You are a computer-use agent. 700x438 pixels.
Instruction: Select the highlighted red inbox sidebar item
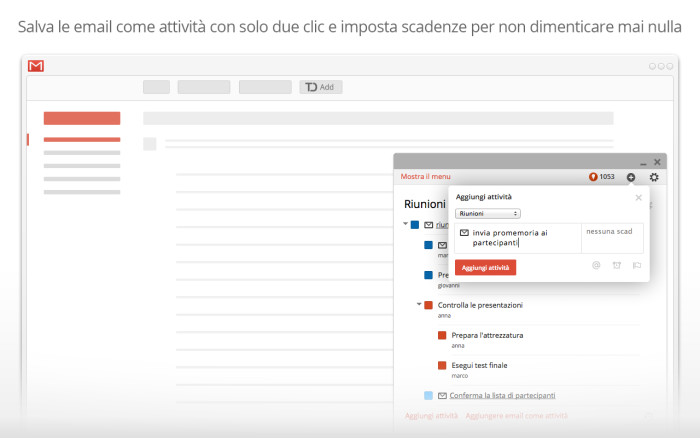tap(82, 140)
